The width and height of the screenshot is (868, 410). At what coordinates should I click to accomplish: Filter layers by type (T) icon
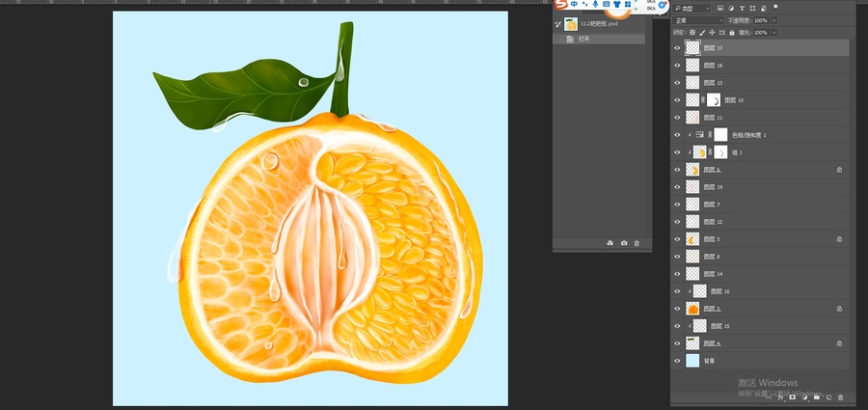tap(742, 9)
